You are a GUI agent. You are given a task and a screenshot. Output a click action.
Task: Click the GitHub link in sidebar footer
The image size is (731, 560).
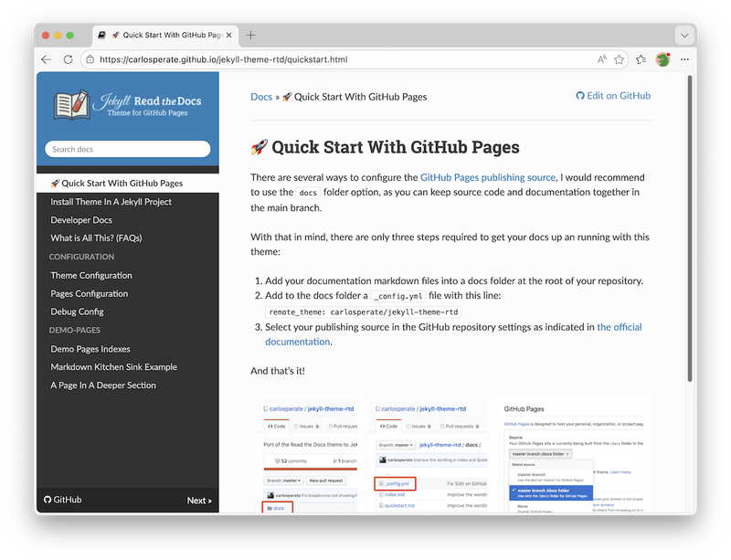click(x=62, y=500)
